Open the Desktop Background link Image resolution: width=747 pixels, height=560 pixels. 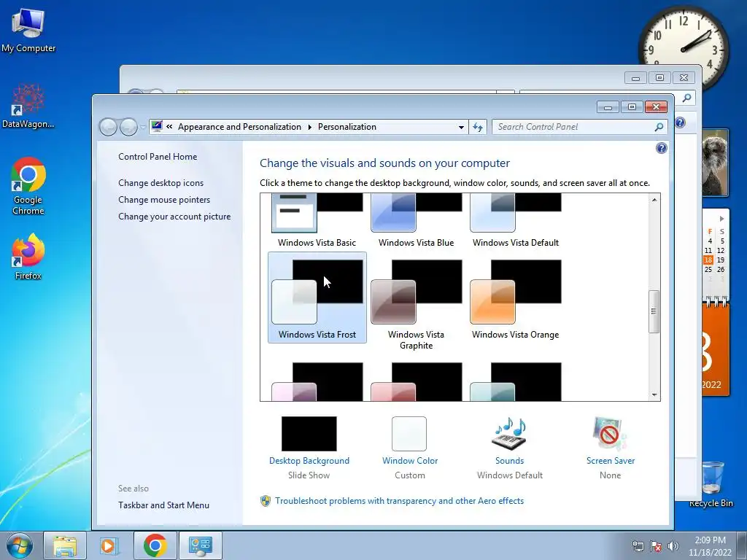coord(309,461)
